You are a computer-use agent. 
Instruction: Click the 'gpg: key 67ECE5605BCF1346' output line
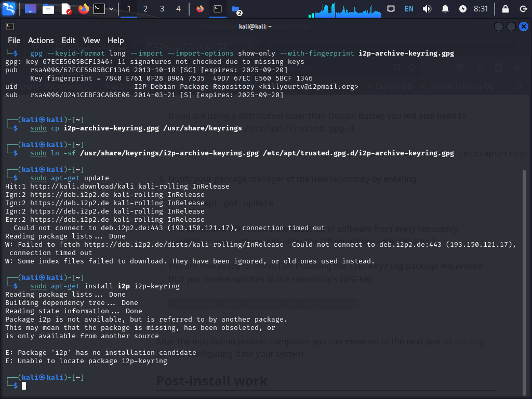pyautogui.click(x=155, y=62)
